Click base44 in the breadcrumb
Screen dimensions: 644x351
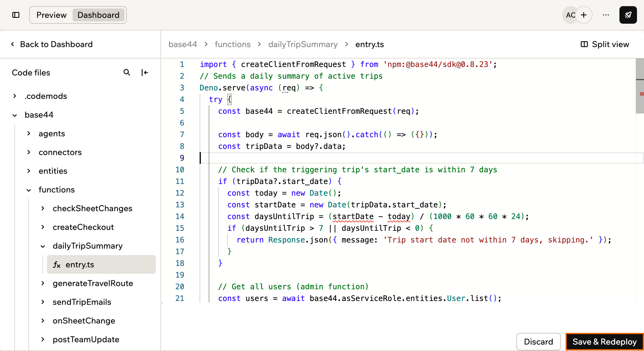(x=183, y=44)
